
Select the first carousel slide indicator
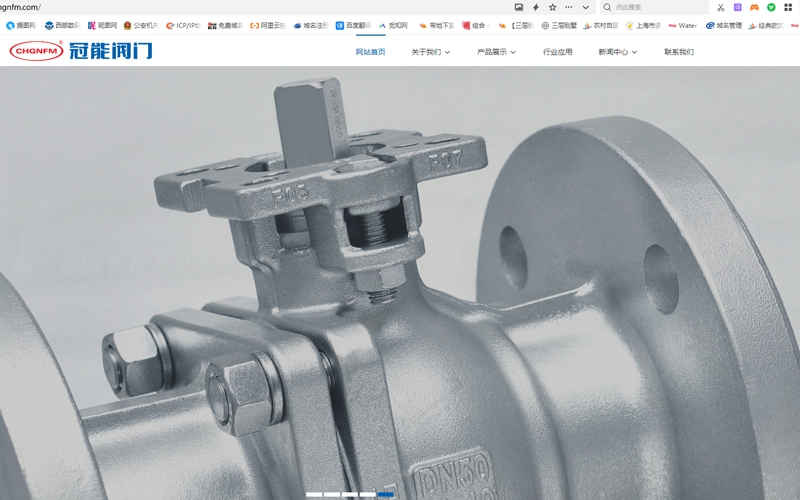pos(314,494)
